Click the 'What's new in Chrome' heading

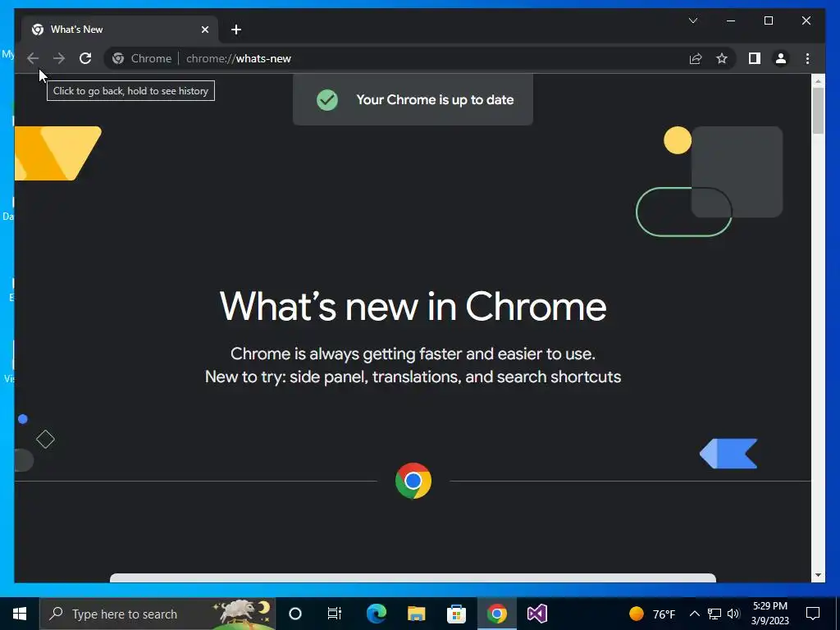tap(413, 307)
